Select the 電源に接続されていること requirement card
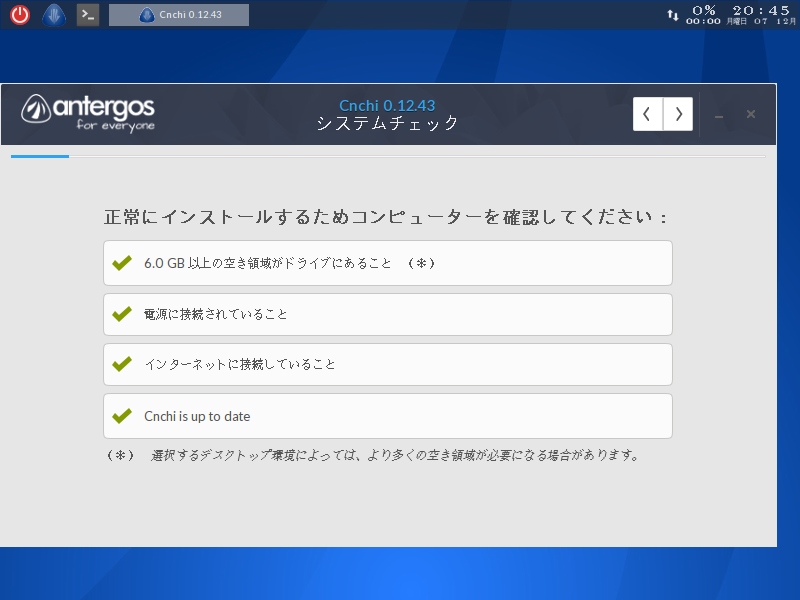 [388, 313]
